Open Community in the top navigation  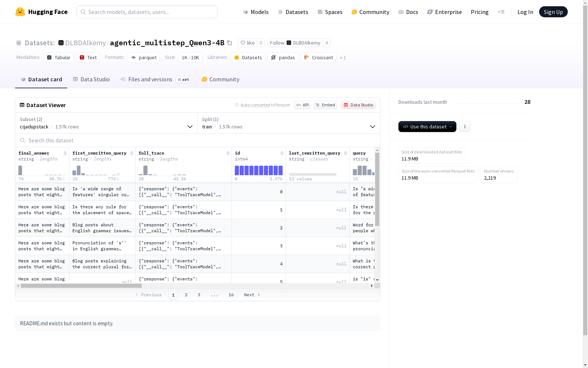tap(370, 12)
